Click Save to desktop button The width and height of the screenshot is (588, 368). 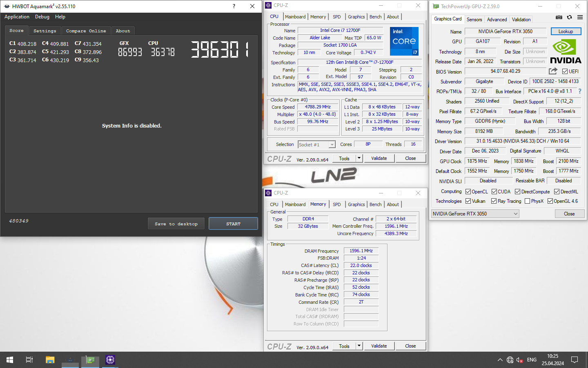tap(176, 224)
